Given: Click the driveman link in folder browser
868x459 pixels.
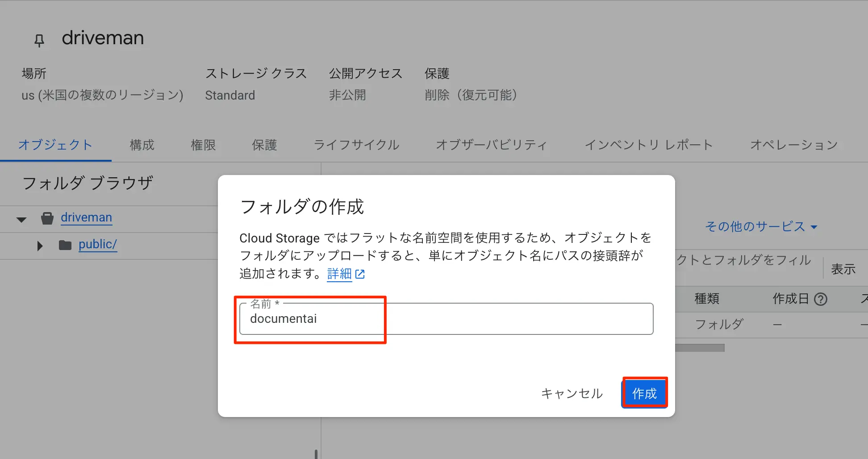Looking at the screenshot, I should click(x=86, y=217).
